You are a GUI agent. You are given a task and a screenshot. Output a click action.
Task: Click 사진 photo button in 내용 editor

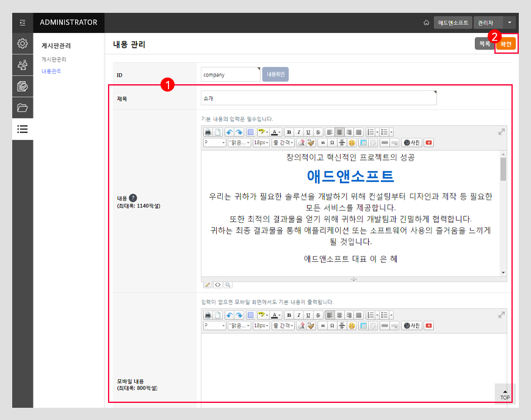pyautogui.click(x=412, y=143)
